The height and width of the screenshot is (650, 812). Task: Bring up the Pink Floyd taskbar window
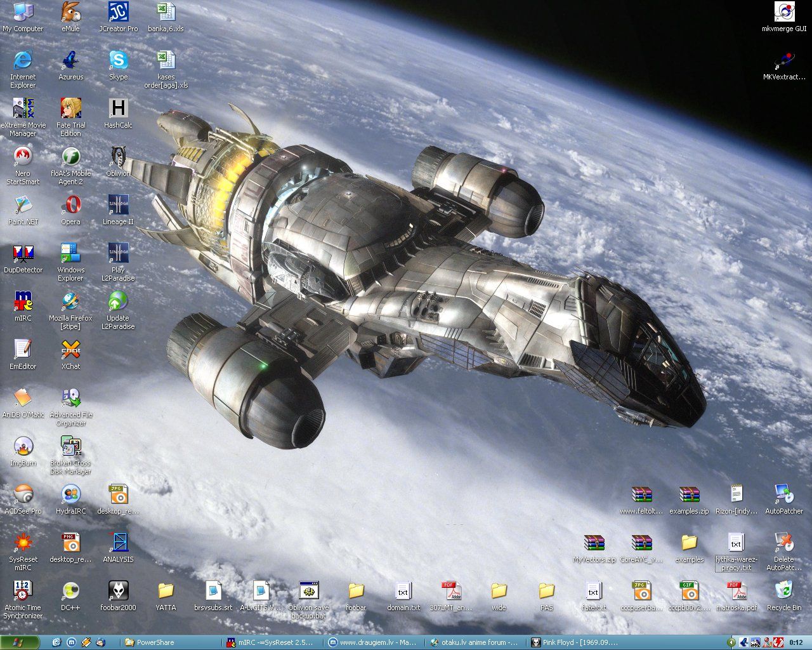578,642
